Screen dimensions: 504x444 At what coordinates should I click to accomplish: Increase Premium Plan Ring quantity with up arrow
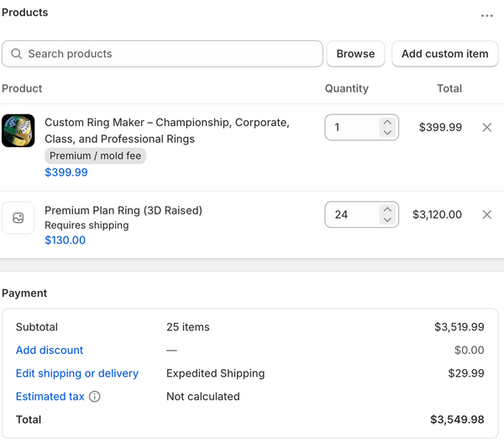coord(387,209)
